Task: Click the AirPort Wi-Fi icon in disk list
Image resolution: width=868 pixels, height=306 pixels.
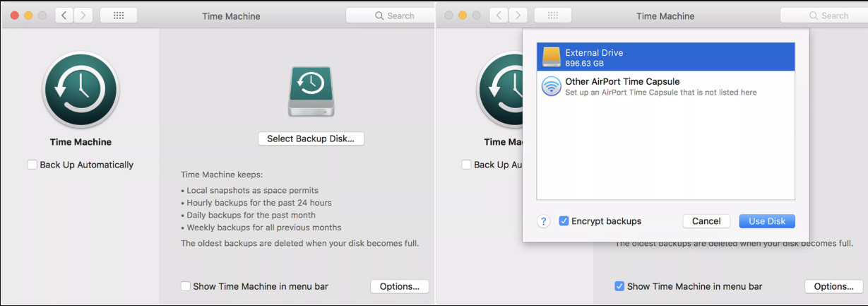Action: pyautogui.click(x=552, y=86)
